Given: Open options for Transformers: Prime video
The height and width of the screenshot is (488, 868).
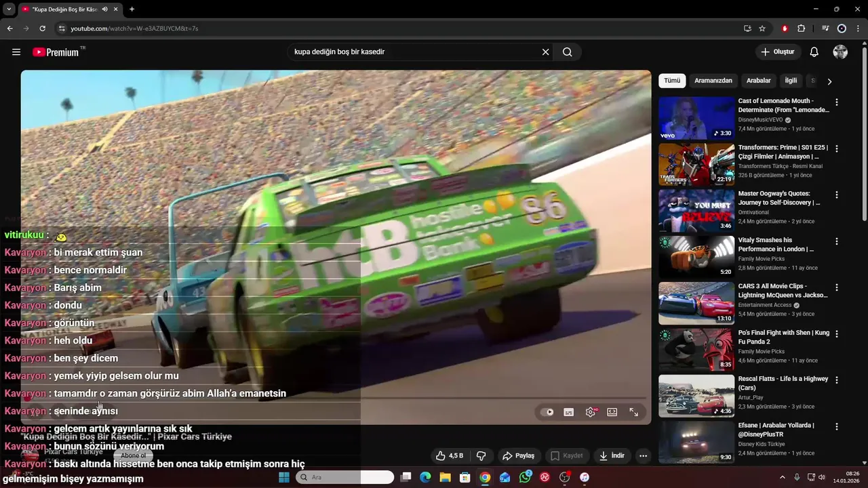Looking at the screenshot, I should tap(836, 148).
